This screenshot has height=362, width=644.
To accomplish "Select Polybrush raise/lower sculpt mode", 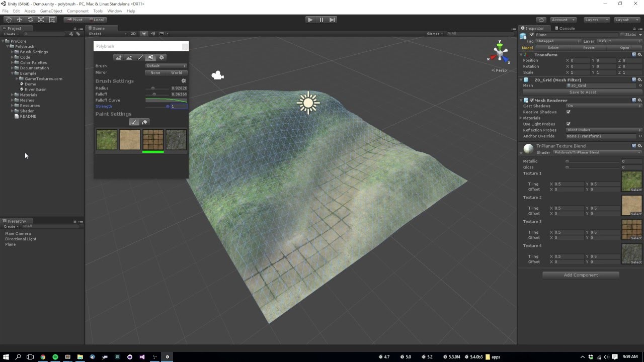I will pyautogui.click(x=118, y=57).
